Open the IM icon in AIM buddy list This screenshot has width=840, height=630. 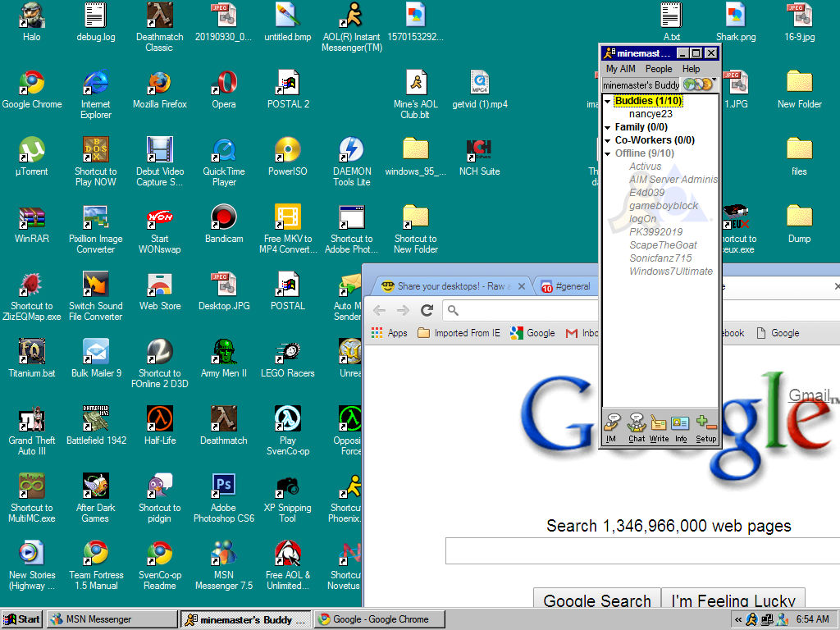(611, 428)
